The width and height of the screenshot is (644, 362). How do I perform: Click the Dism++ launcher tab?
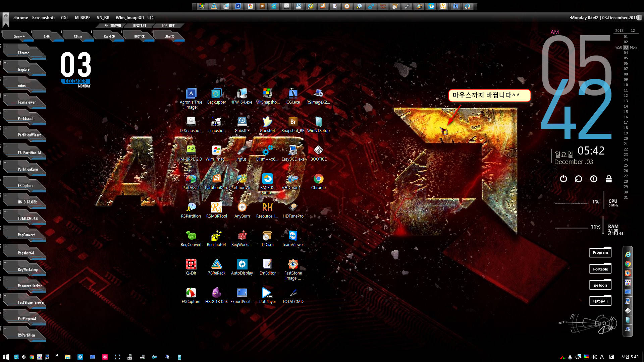coord(19,36)
